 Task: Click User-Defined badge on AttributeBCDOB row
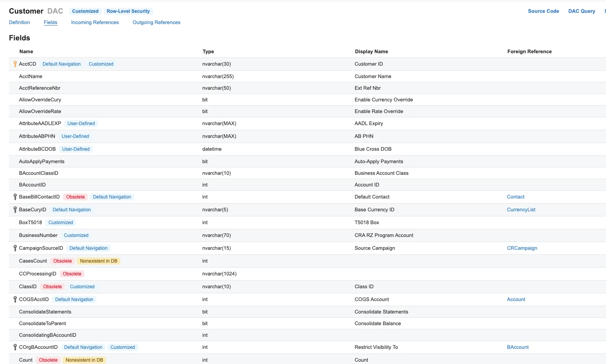pyautogui.click(x=76, y=149)
